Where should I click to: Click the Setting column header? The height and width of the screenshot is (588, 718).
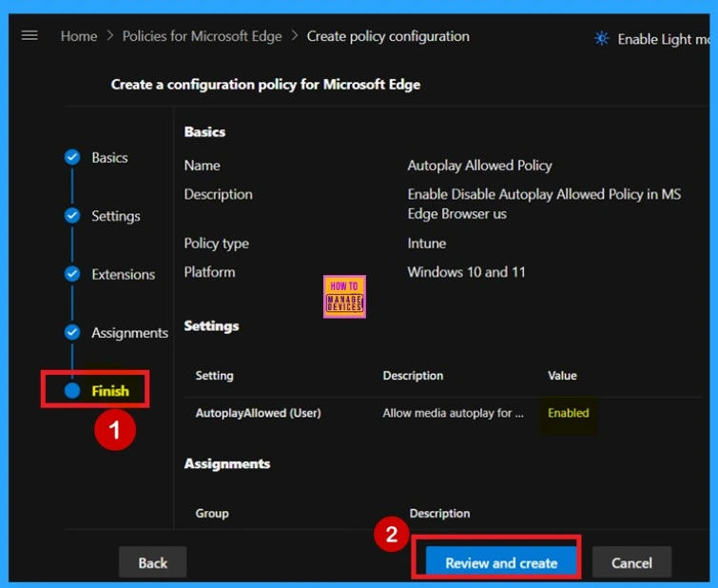pyautogui.click(x=214, y=375)
